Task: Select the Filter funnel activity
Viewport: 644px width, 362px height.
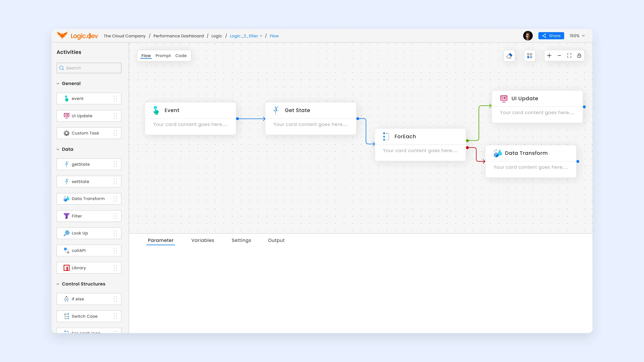Action: coord(89,216)
